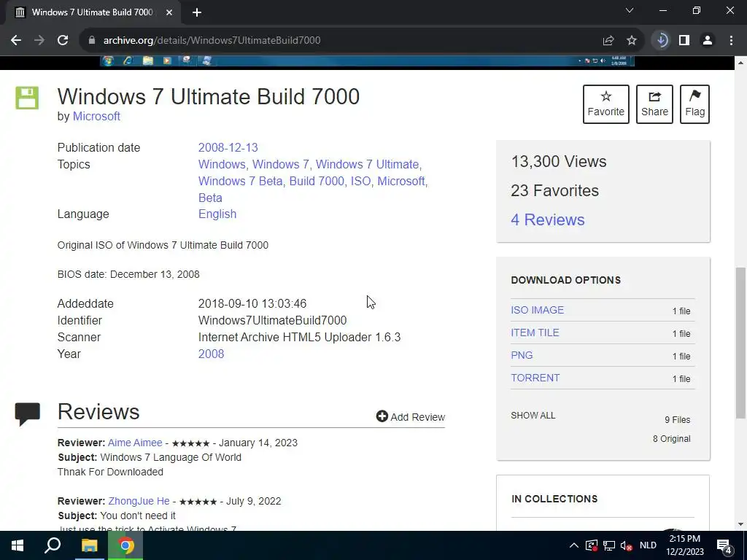Screen dimensions: 747x560
Task: Open the Build 7000 topic link
Action: pos(317,181)
